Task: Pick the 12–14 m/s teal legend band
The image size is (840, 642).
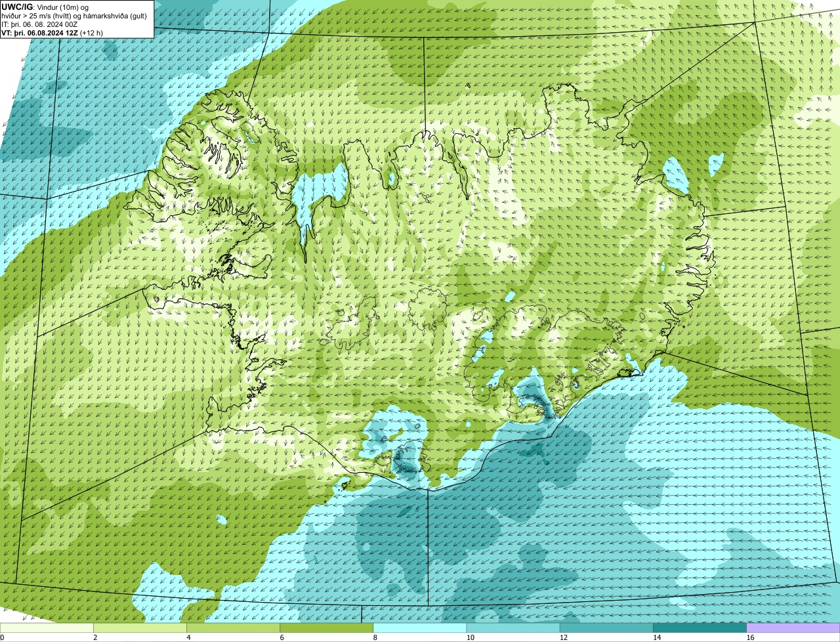Action: pyautogui.click(x=606, y=628)
